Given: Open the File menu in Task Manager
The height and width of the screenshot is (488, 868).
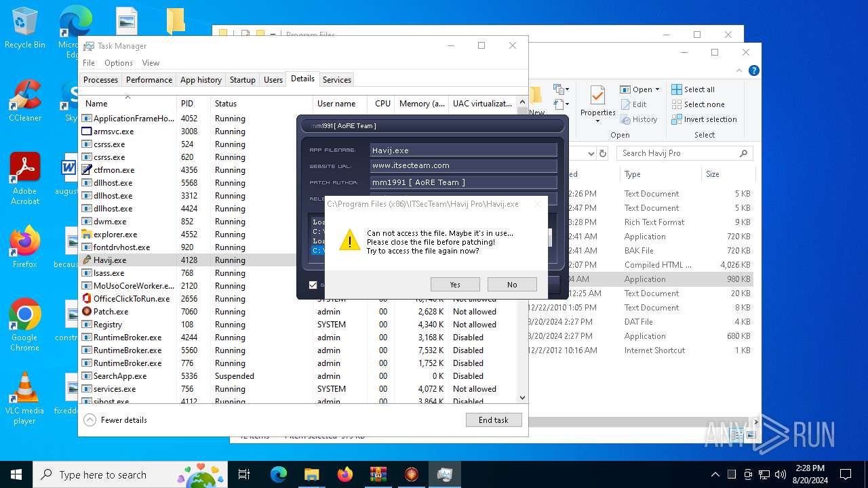Looking at the screenshot, I should click(89, 63).
